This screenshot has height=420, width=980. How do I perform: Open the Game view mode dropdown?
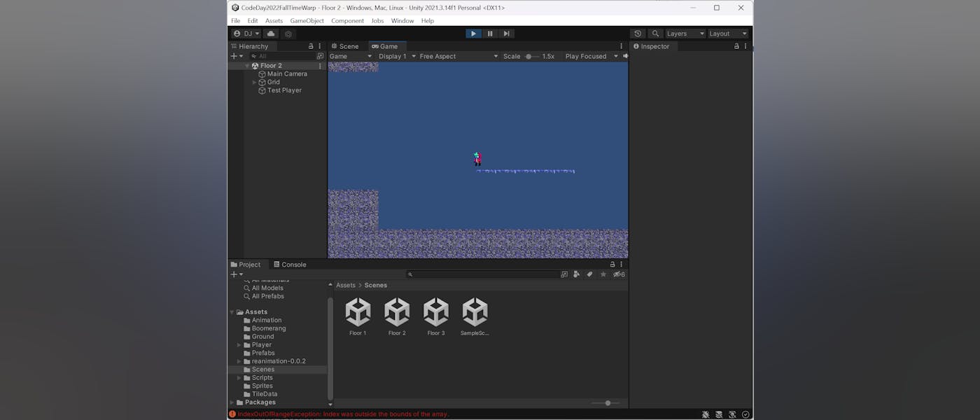point(351,56)
